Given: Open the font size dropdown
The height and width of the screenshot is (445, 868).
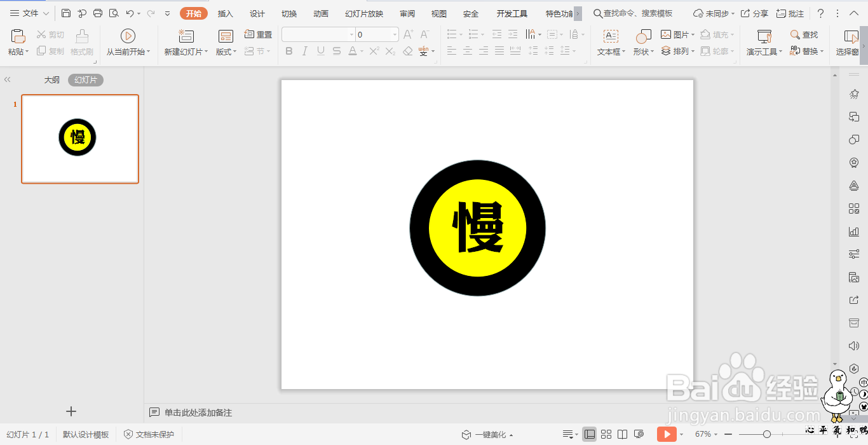Looking at the screenshot, I should tap(395, 34).
